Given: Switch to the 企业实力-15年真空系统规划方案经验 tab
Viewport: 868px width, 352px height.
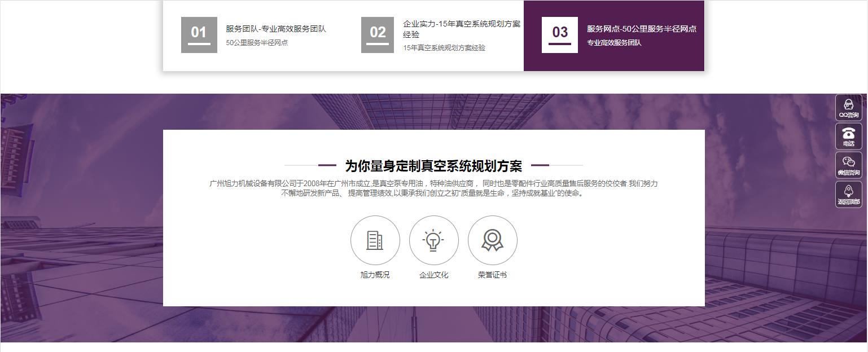Looking at the screenshot, I should tap(461, 29).
